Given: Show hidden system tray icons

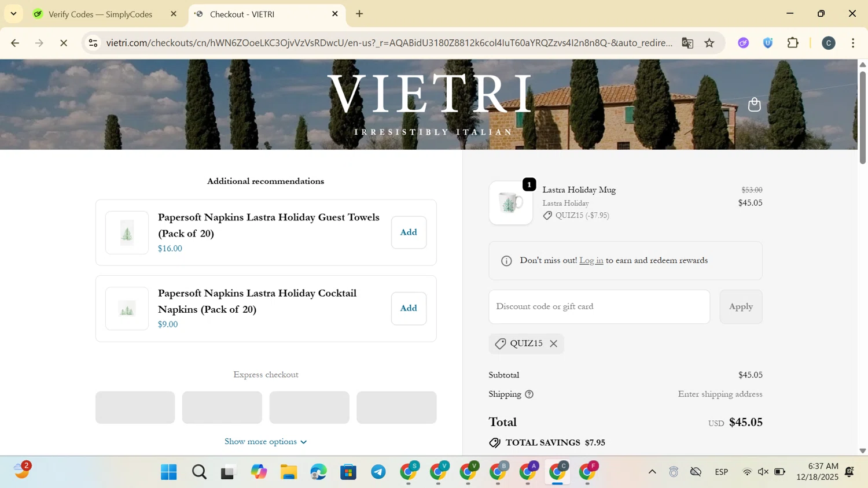Looking at the screenshot, I should click(652, 472).
